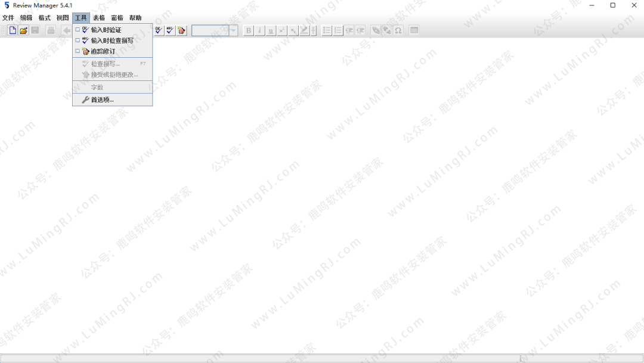The height and width of the screenshot is (363, 644).
Task: Expand the style dropdown arrow in toolbar
Action: [x=233, y=30]
